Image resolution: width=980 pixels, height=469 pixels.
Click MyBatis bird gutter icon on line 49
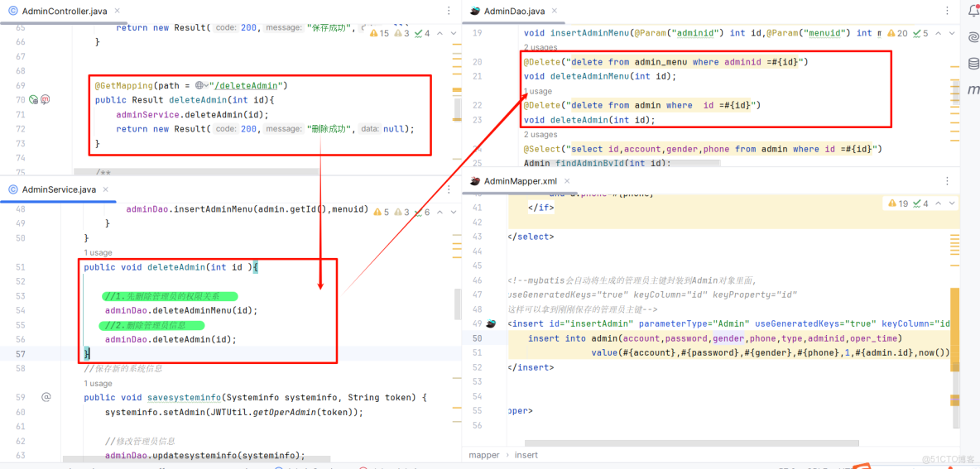click(x=492, y=323)
